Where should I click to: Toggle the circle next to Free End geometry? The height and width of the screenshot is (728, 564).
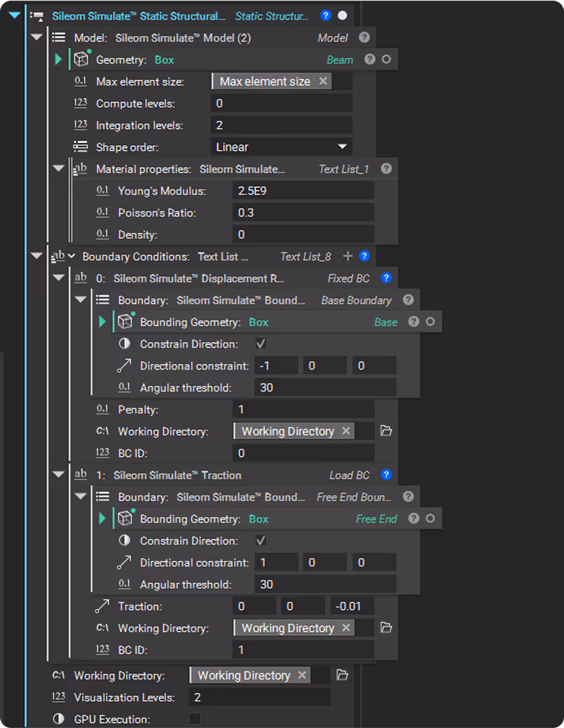pyautogui.click(x=431, y=518)
